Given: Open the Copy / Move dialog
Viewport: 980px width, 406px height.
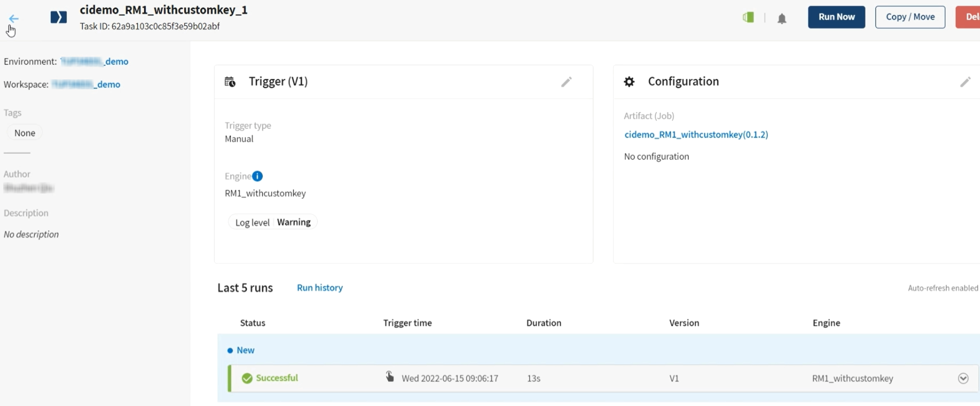Looking at the screenshot, I should point(910,17).
